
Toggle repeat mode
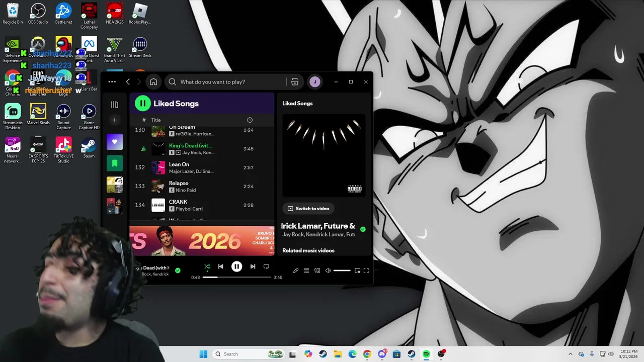click(266, 267)
